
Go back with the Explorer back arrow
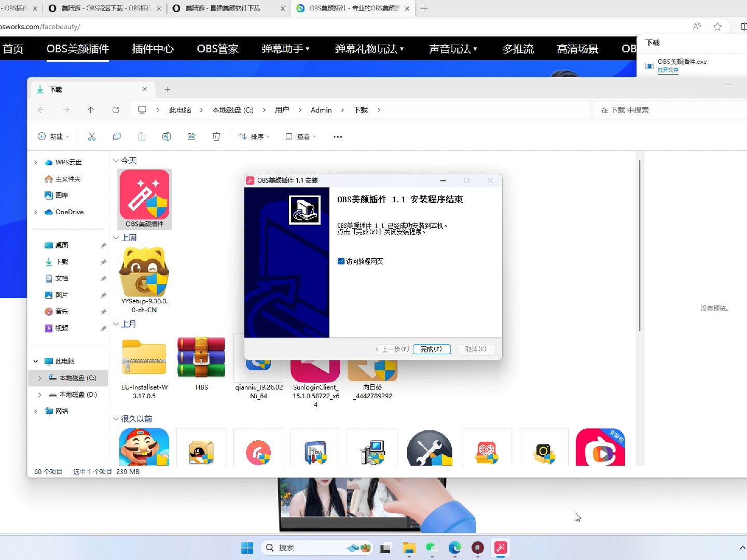pyautogui.click(x=41, y=110)
